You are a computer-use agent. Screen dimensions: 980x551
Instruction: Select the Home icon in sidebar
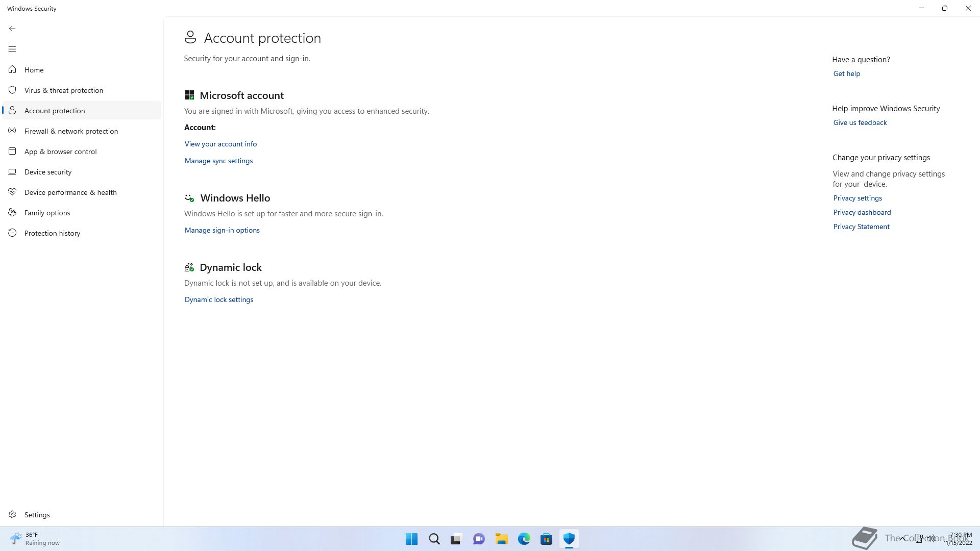(12, 69)
